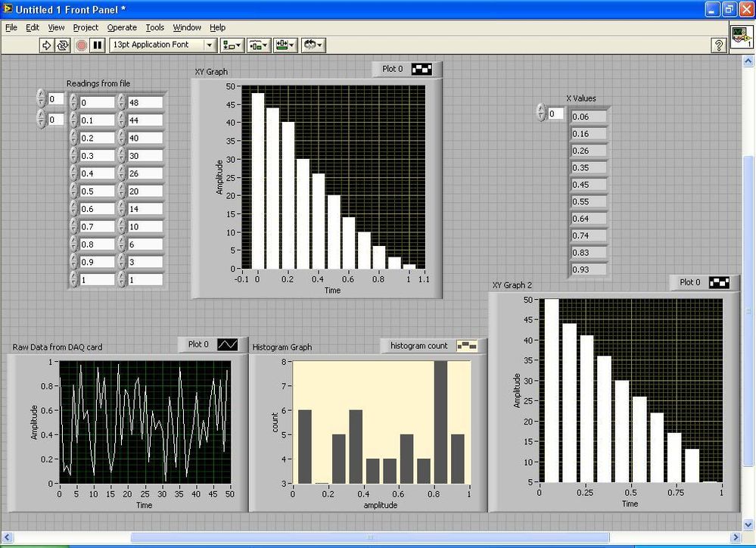The height and width of the screenshot is (548, 756).
Task: Click the horizontal scrollbar left arrow
Action: (x=7, y=537)
